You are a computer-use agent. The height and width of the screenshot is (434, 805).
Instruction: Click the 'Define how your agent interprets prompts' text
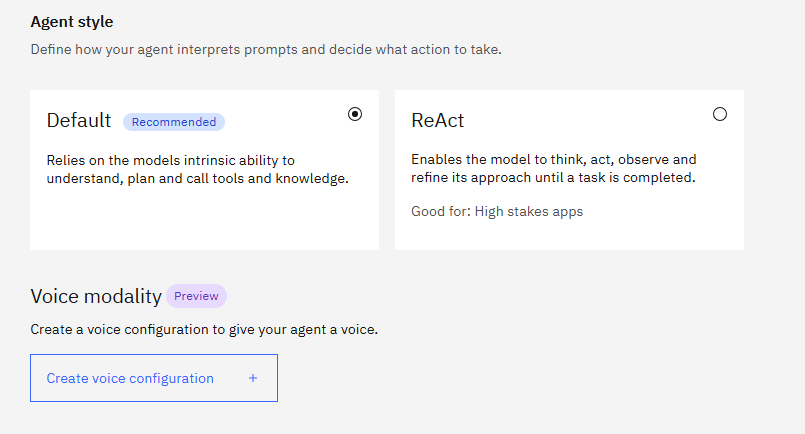pyautogui.click(x=265, y=49)
